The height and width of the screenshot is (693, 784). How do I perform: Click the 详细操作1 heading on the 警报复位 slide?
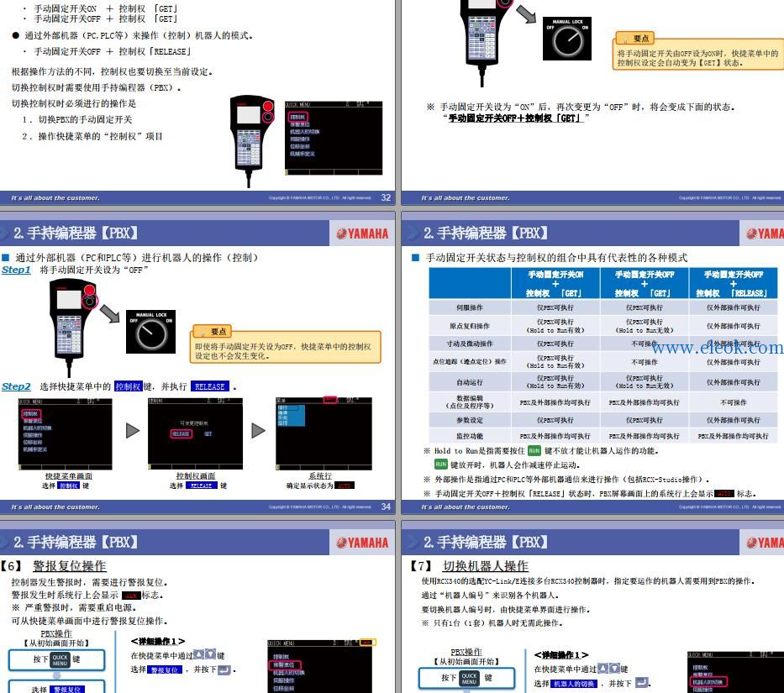coord(158,641)
